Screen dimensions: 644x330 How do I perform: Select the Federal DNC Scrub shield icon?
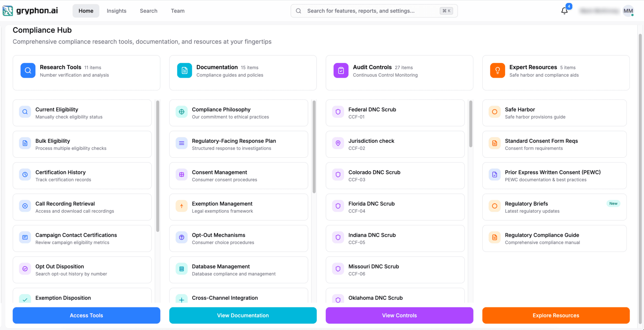pyautogui.click(x=338, y=112)
